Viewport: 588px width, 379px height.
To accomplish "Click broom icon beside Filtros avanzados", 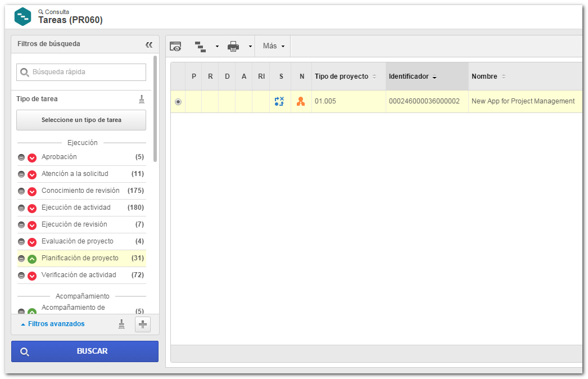I will (x=121, y=324).
